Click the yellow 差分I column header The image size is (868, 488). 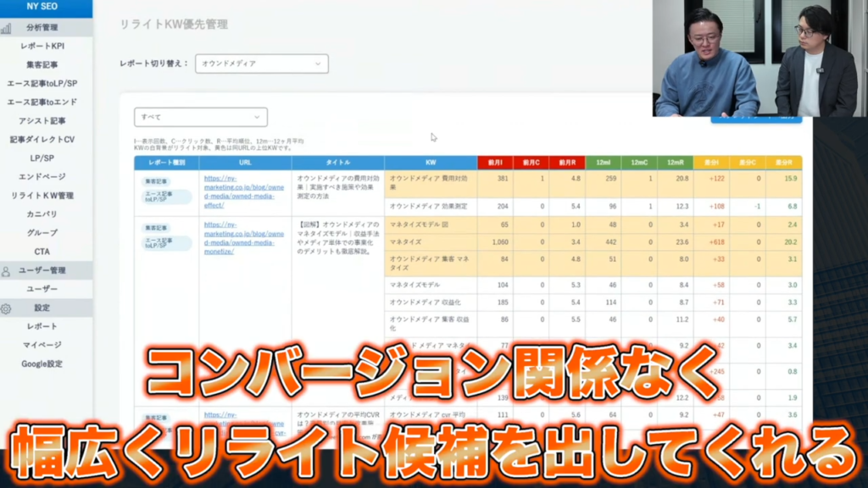[x=711, y=163]
